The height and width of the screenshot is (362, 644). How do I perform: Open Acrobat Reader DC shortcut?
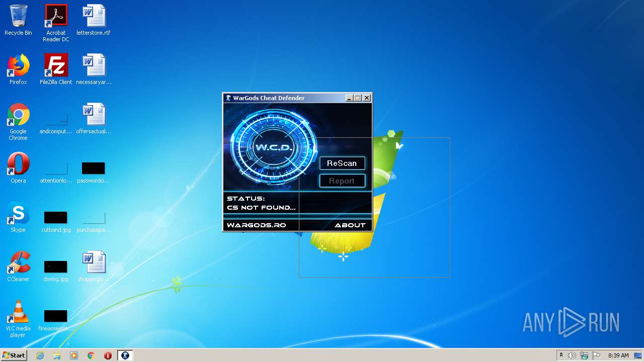56,23
